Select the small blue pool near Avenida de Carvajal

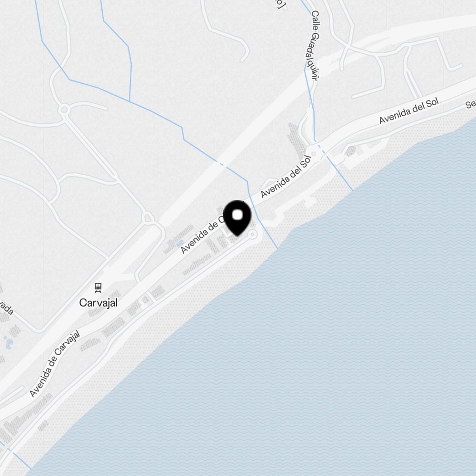pyautogui.click(x=180, y=243)
